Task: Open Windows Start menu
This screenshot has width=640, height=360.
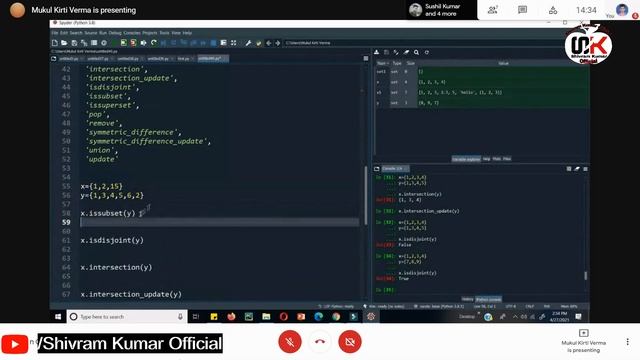Action: (58, 317)
